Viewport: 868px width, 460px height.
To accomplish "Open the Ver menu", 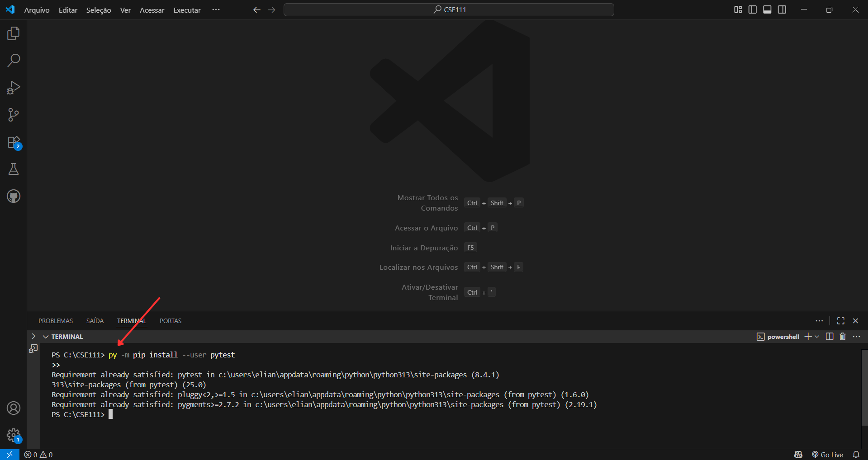I will (x=125, y=10).
